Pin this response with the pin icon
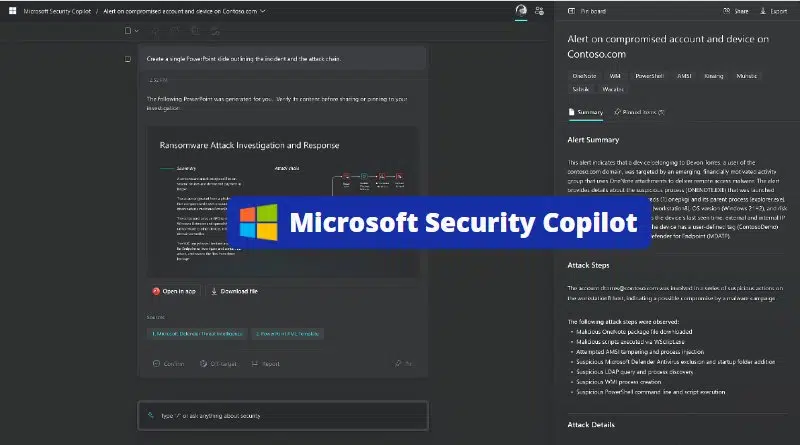Image resolution: width=800 pixels, height=445 pixels. tap(398, 363)
